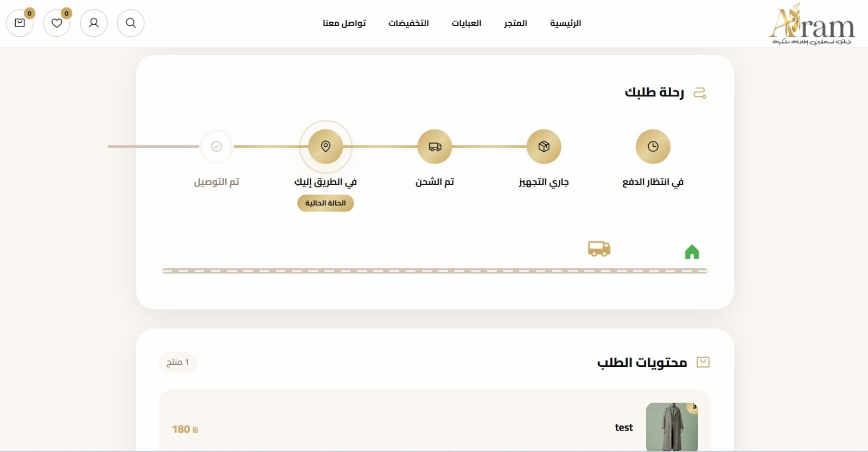The width and height of the screenshot is (868, 452).
Task: Click the في انتظار الدفع label
Action: coord(653,182)
